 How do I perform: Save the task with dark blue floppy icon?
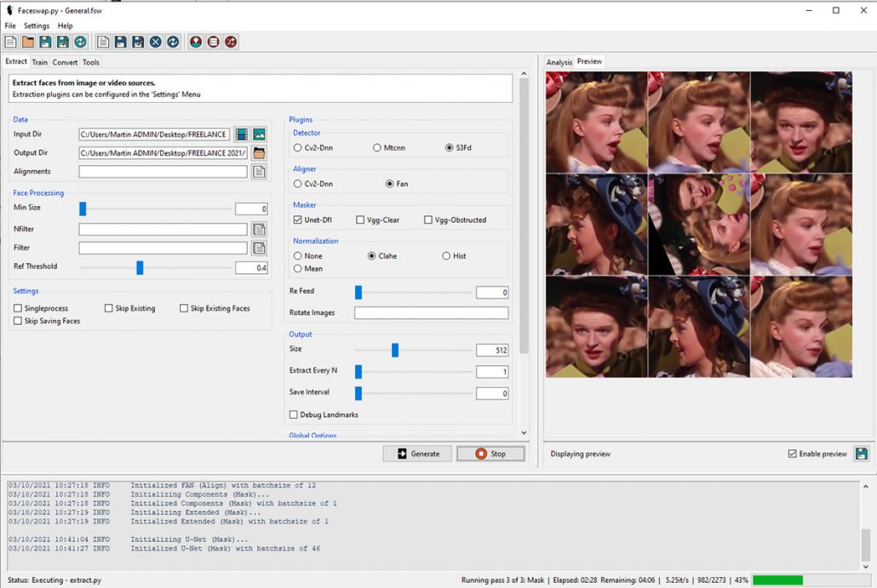click(120, 42)
